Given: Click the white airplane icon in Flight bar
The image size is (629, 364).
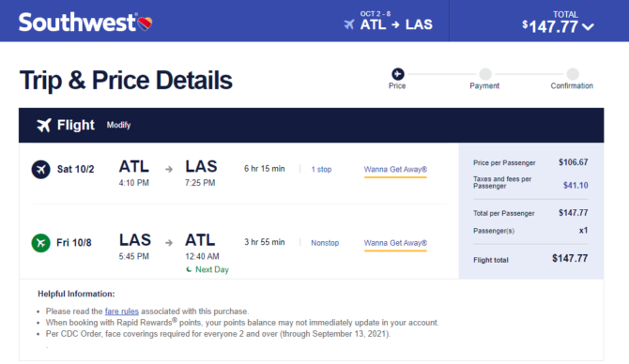Looking at the screenshot, I should coord(44,125).
